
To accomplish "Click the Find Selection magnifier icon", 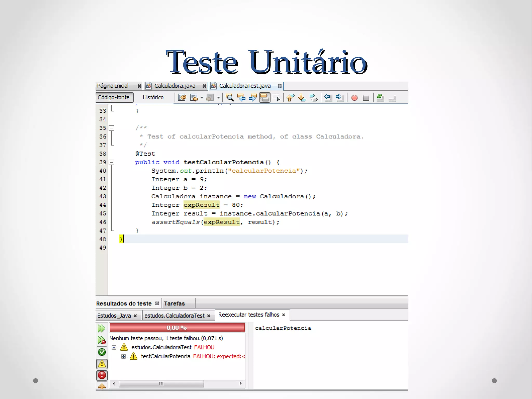I will click(x=230, y=98).
